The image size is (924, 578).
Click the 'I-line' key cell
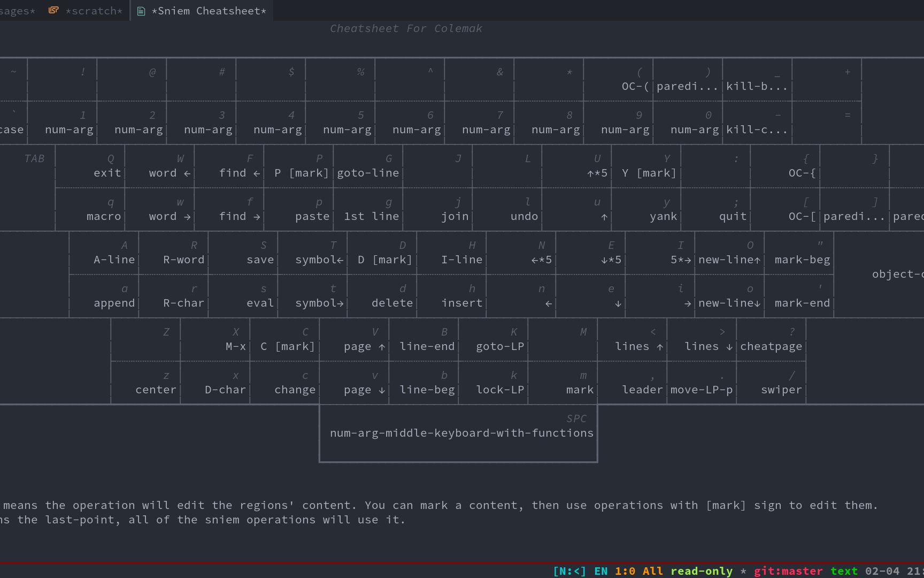click(452, 253)
